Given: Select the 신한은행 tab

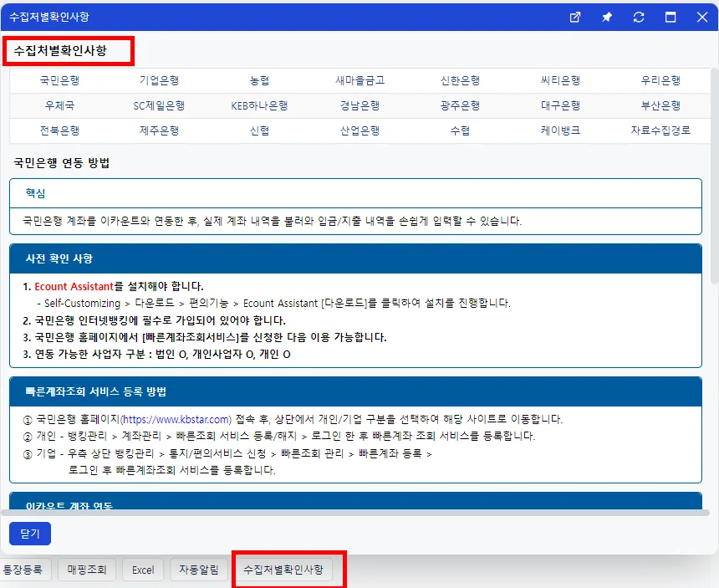Looking at the screenshot, I should point(460,81).
